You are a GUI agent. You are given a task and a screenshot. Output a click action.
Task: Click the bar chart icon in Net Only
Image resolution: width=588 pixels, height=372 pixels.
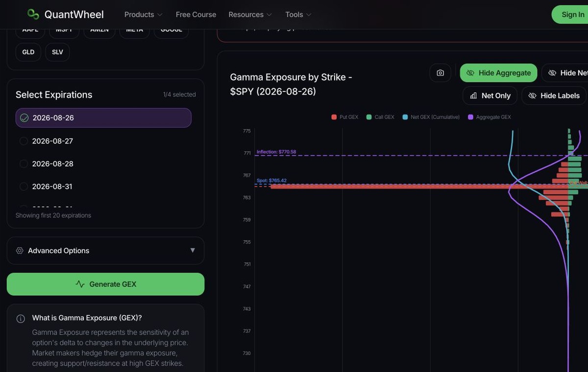point(473,95)
